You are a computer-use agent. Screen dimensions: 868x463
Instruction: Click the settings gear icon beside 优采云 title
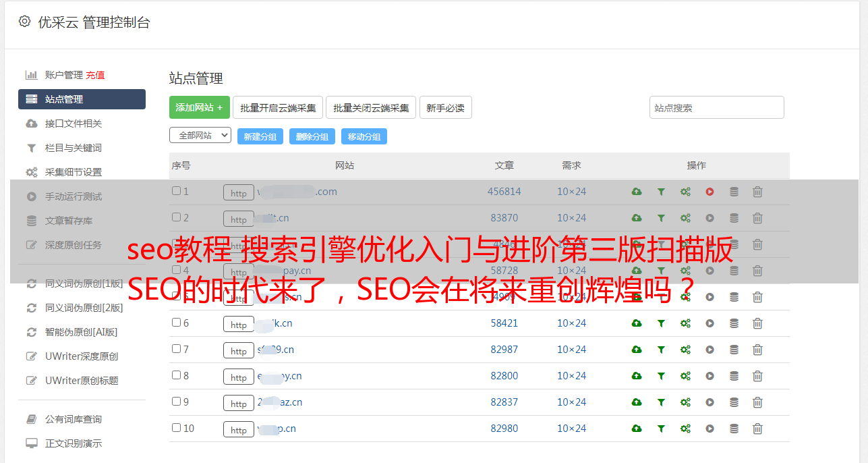tap(25, 22)
